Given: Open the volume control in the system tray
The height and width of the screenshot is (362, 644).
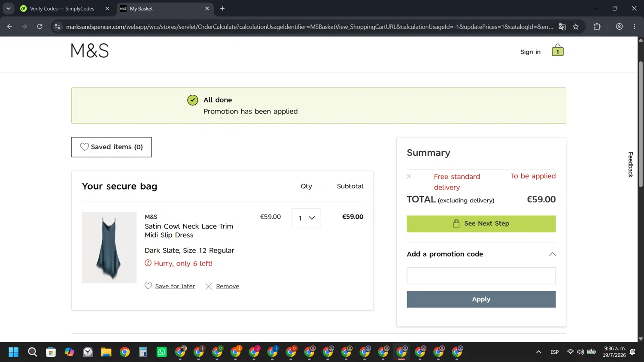Looking at the screenshot, I should coord(580,352).
